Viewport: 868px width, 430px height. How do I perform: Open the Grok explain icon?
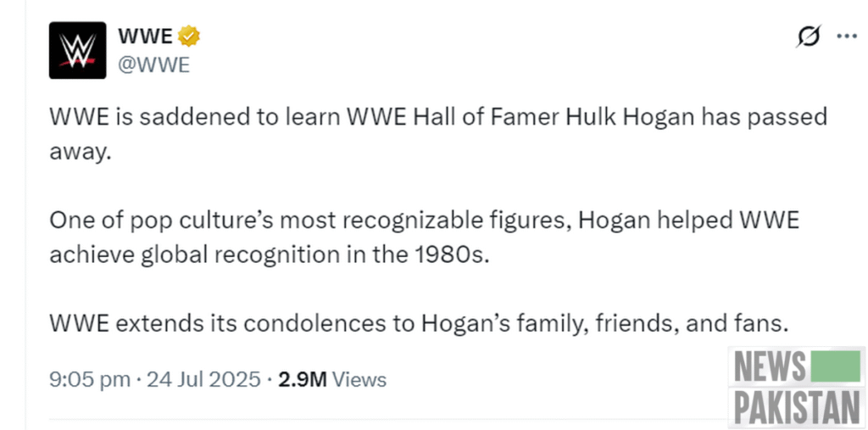click(x=809, y=36)
